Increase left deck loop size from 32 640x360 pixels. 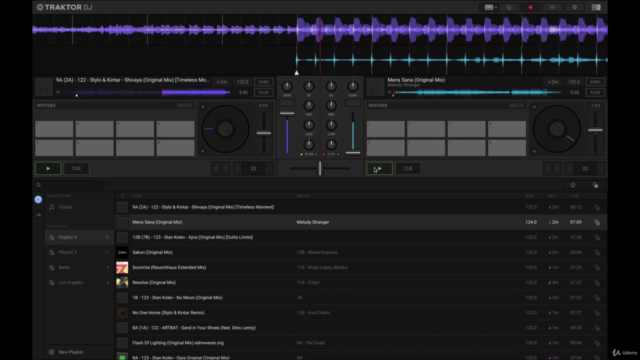269,169
